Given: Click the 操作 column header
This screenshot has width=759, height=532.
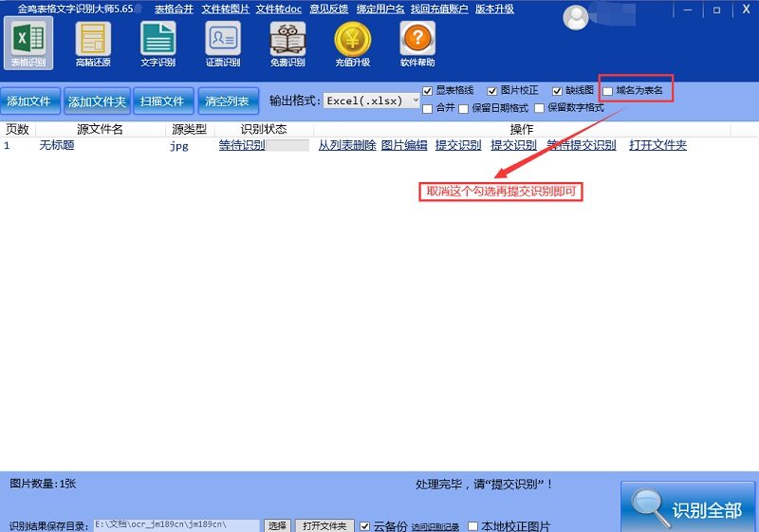Looking at the screenshot, I should click(522, 129).
